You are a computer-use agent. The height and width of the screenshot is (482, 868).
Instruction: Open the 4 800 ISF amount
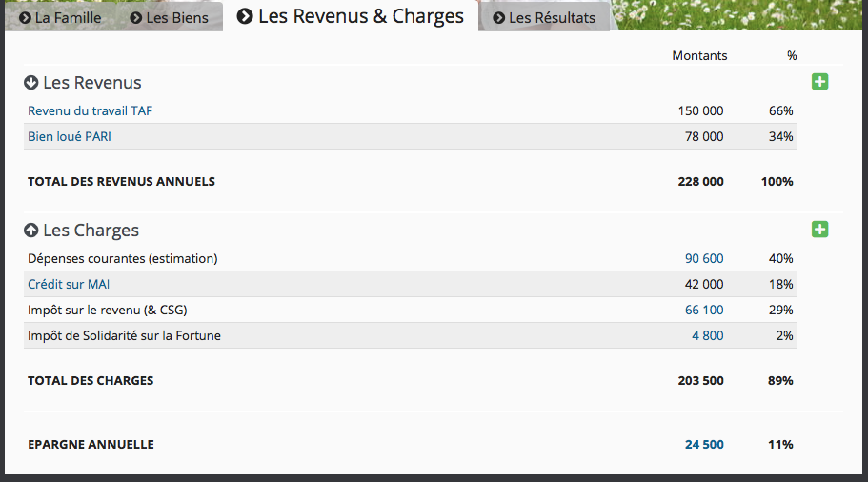[708, 335]
